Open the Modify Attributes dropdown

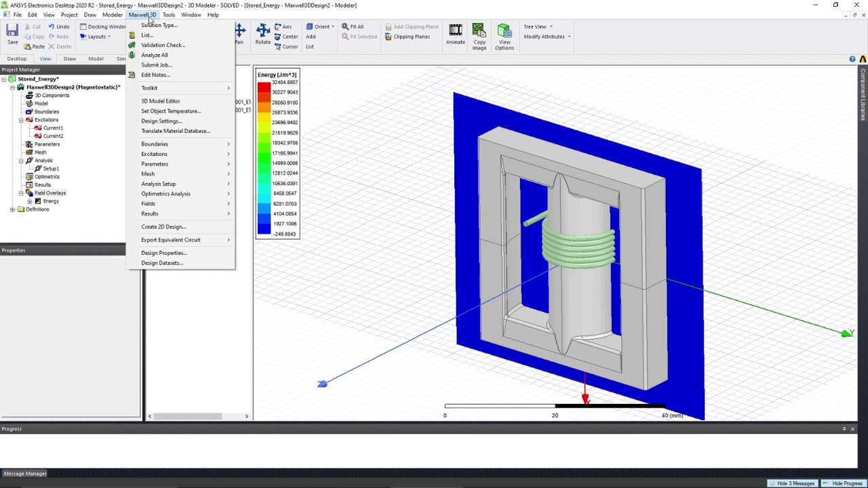tap(547, 37)
